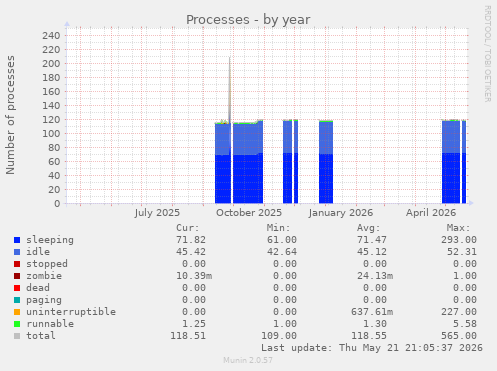Click the idle legend color swatch
Screen dimensions: 497x371
(x=17, y=252)
